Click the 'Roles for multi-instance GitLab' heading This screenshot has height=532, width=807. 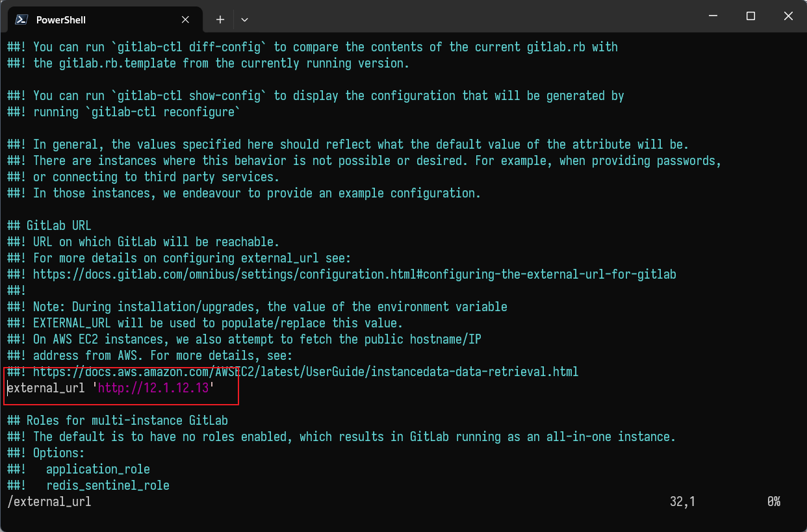pyautogui.click(x=127, y=421)
